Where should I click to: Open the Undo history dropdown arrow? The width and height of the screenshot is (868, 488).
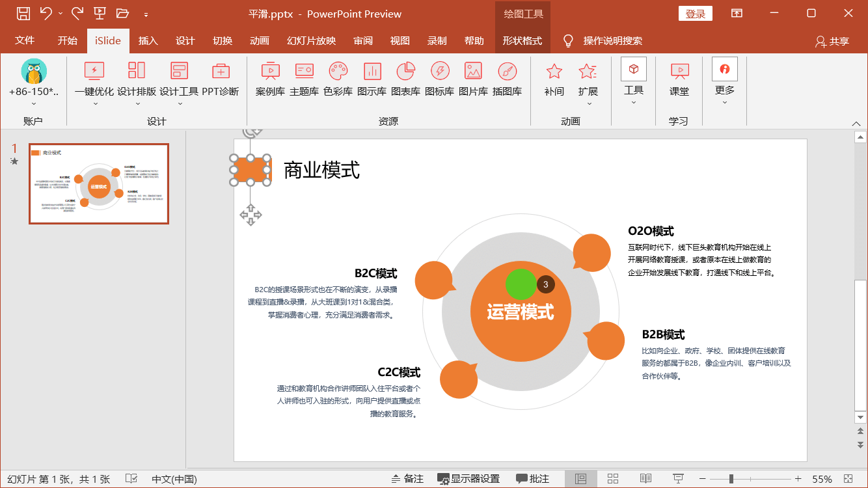click(61, 14)
